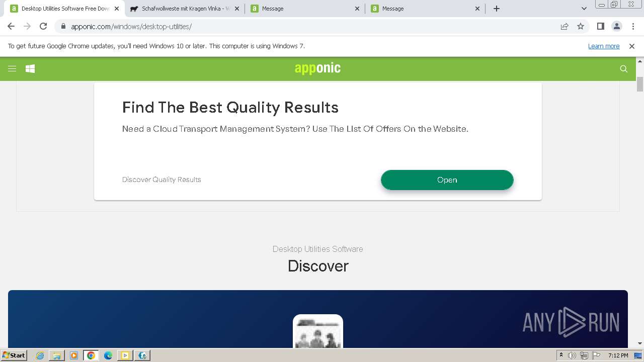Switch to the second Message tab
The width and height of the screenshot is (644, 362).
click(426, 9)
